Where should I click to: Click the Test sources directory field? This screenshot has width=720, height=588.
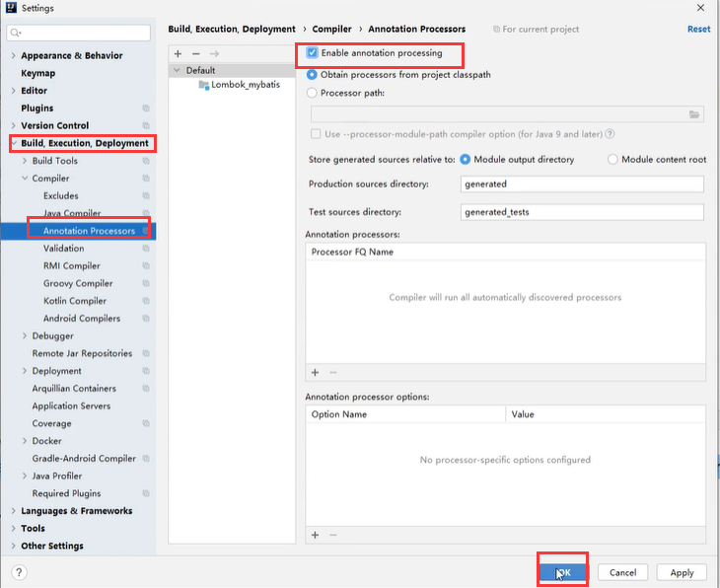[582, 212]
